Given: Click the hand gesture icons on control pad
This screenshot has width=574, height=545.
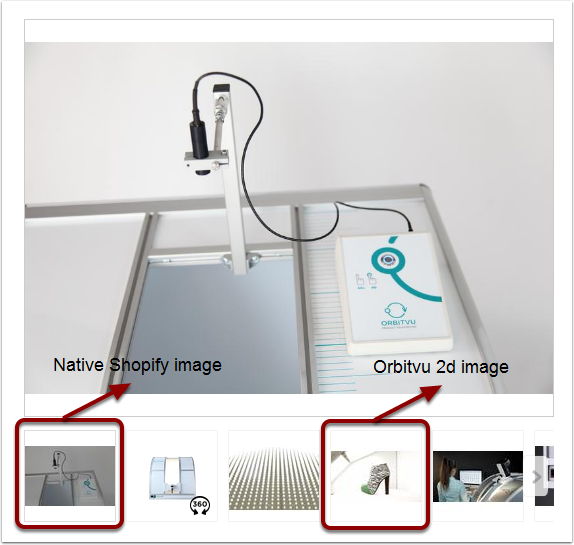Looking at the screenshot, I should click(366, 281).
